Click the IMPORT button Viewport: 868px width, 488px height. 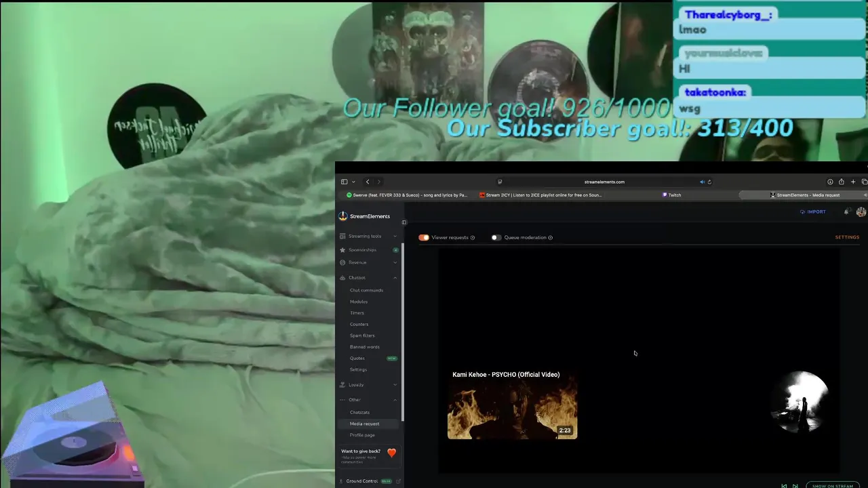pyautogui.click(x=812, y=212)
